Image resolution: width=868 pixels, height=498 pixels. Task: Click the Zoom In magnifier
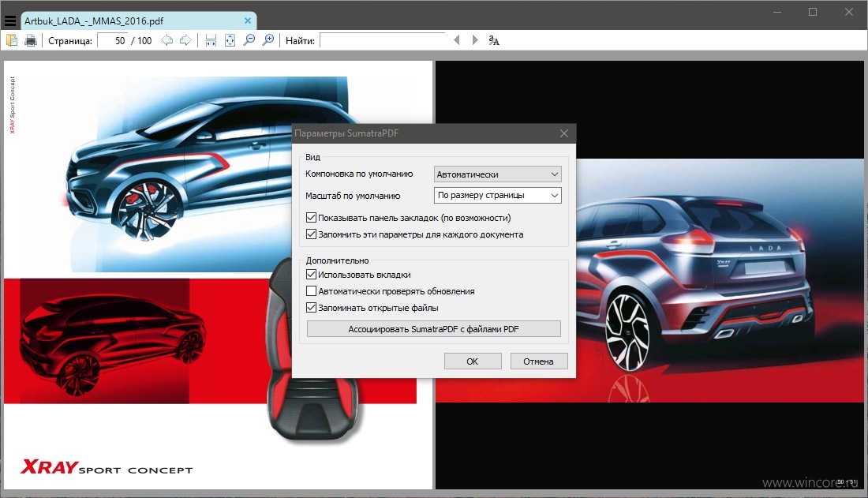(268, 40)
